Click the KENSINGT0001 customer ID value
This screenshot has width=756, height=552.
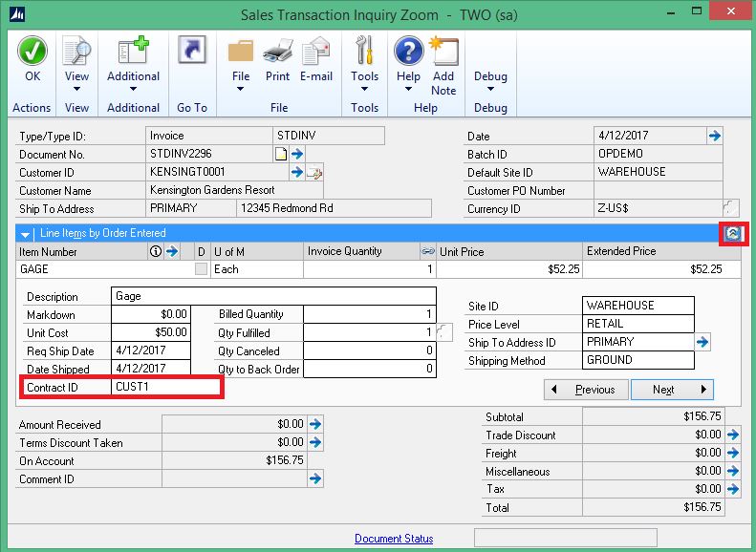(x=187, y=172)
